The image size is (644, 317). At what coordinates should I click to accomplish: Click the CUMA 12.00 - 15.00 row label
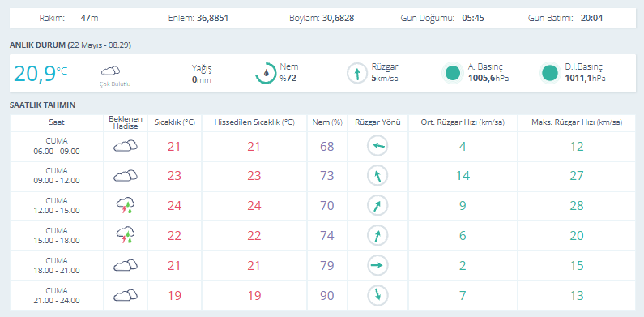pyautogui.click(x=57, y=206)
